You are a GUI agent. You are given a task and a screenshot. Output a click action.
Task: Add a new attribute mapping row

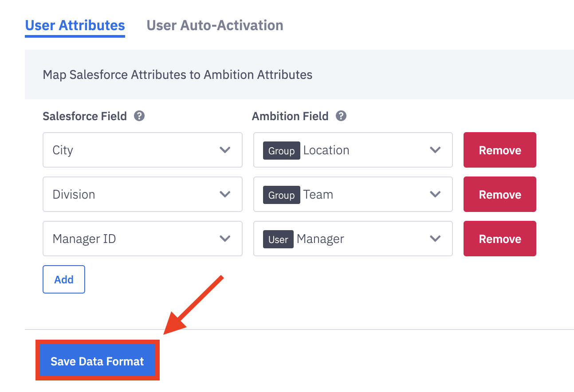point(63,279)
